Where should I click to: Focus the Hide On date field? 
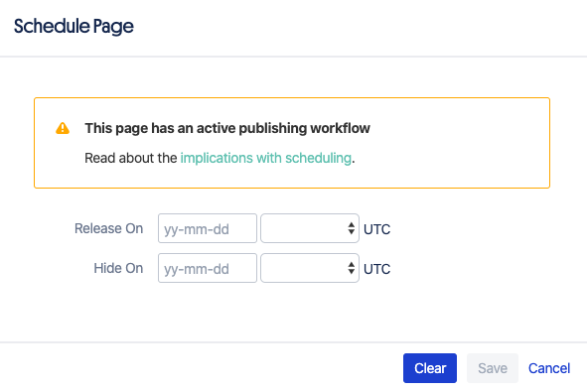208,268
